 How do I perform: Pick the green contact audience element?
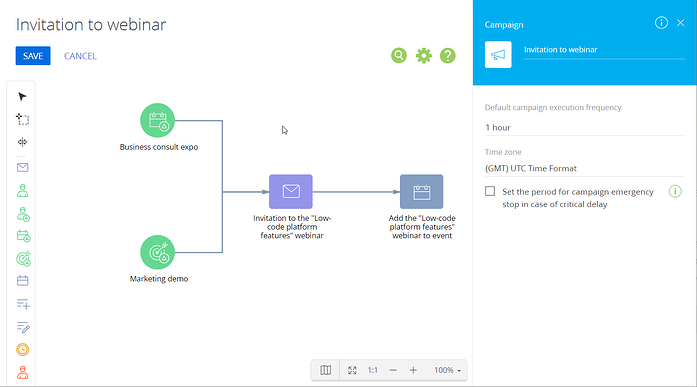[23, 191]
